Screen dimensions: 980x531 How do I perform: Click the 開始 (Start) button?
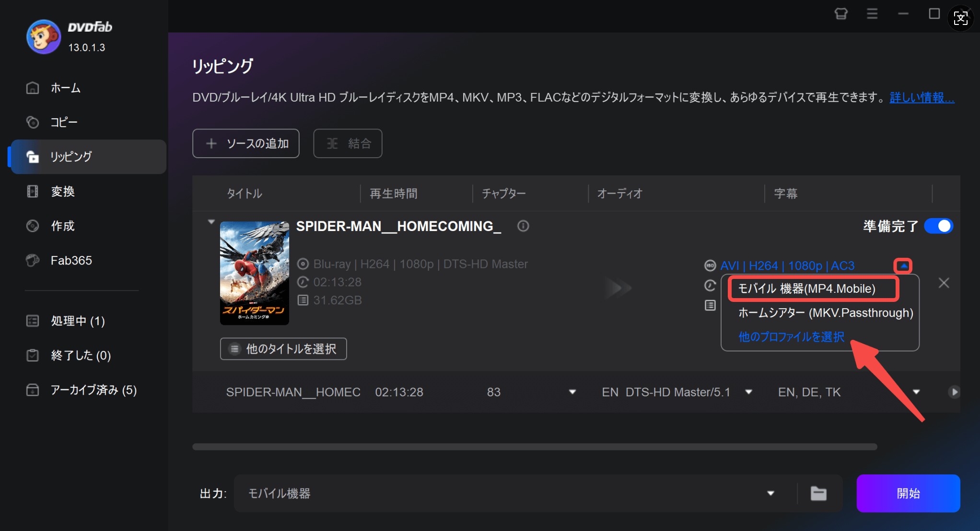908,494
